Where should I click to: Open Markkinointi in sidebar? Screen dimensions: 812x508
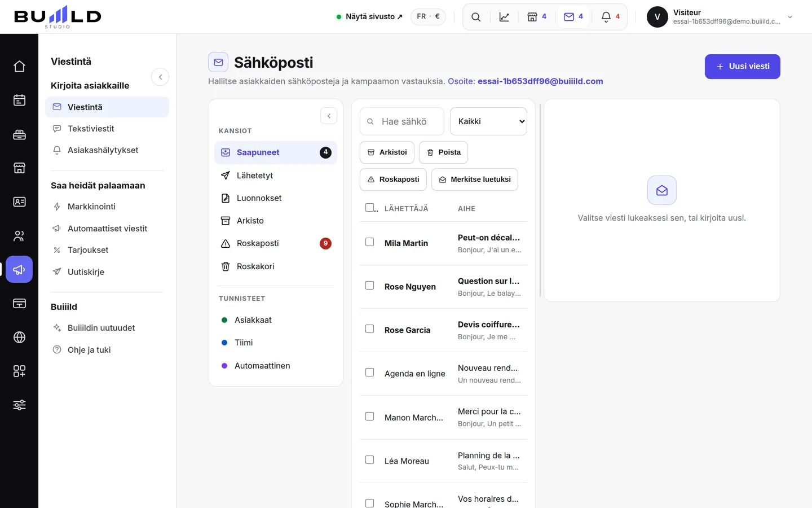tap(107, 207)
